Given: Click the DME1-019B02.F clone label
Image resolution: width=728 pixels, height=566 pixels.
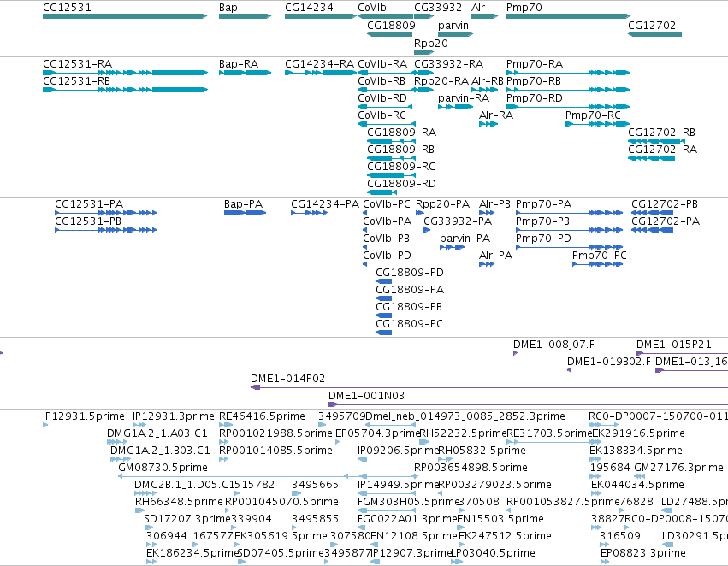Looking at the screenshot, I should coord(609,362).
